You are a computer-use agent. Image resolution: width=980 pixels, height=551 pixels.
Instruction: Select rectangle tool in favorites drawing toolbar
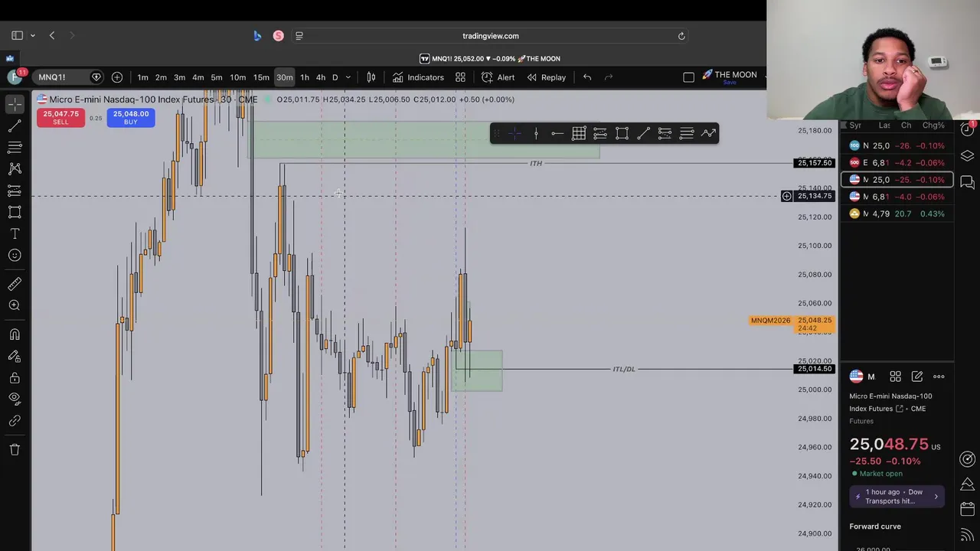click(x=622, y=134)
